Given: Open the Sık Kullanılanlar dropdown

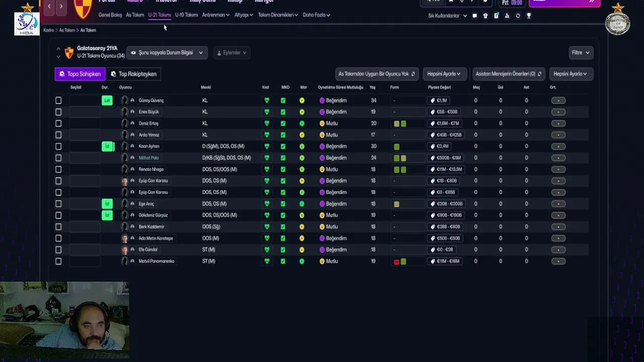Looking at the screenshot, I should pos(447,16).
